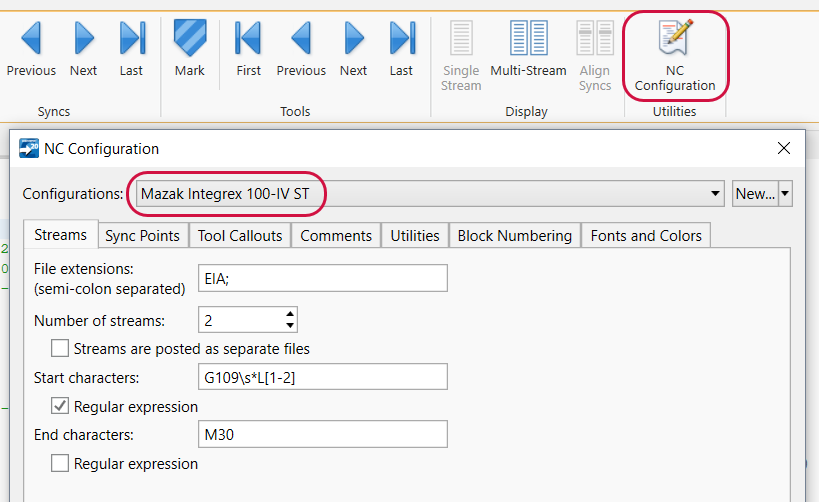Switch to Multi-Stream display
Viewport: 819px width, 502px height.
[528, 49]
